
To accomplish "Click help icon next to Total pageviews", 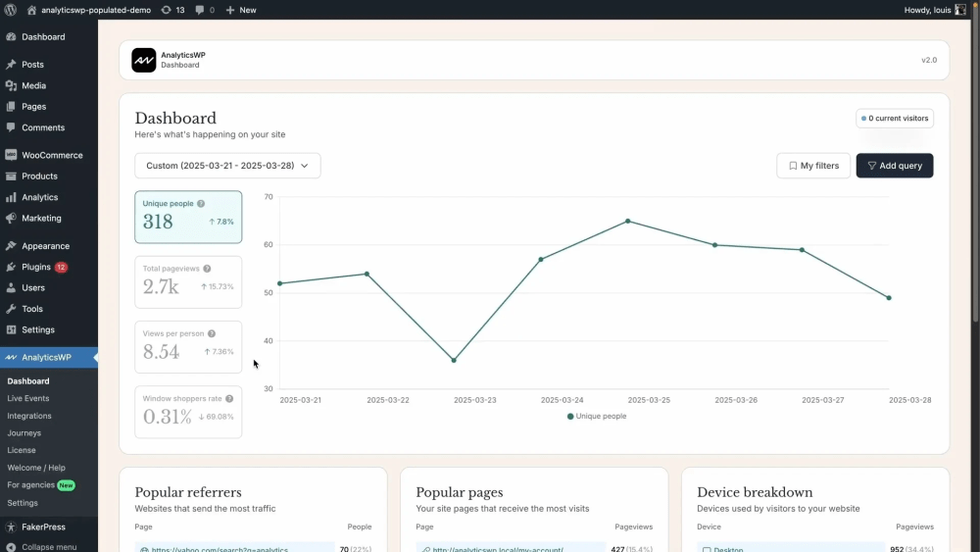I will [x=207, y=269].
